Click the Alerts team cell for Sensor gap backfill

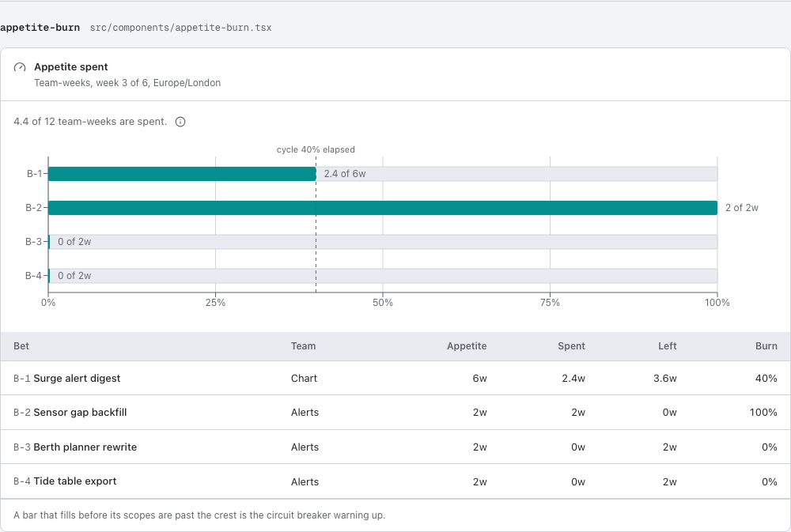click(x=305, y=413)
